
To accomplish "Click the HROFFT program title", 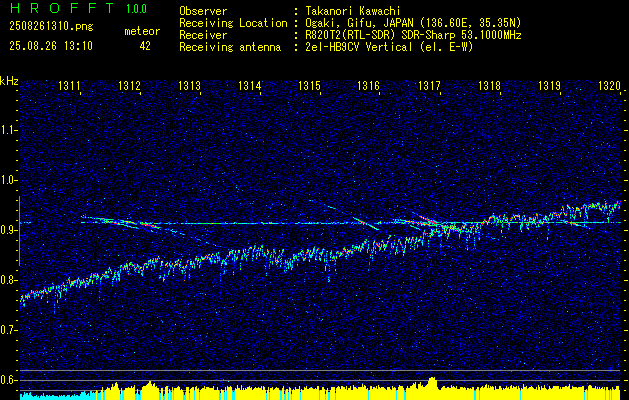I will coord(62,8).
